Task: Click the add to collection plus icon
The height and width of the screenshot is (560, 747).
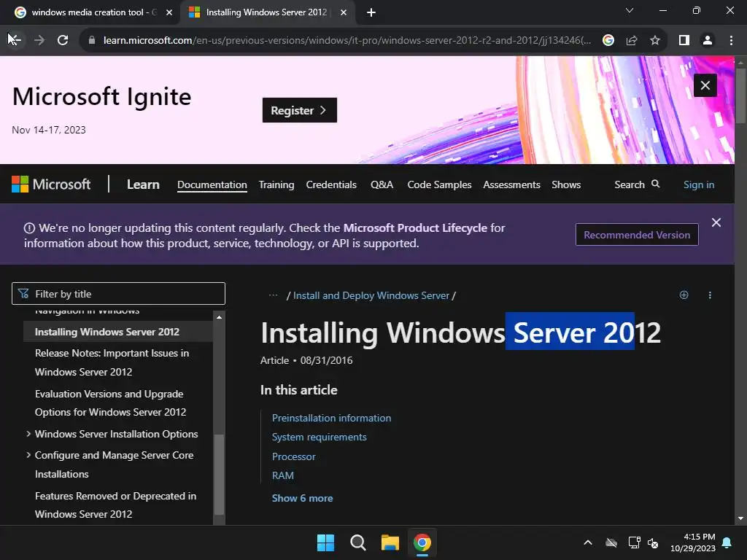Action: point(684,295)
